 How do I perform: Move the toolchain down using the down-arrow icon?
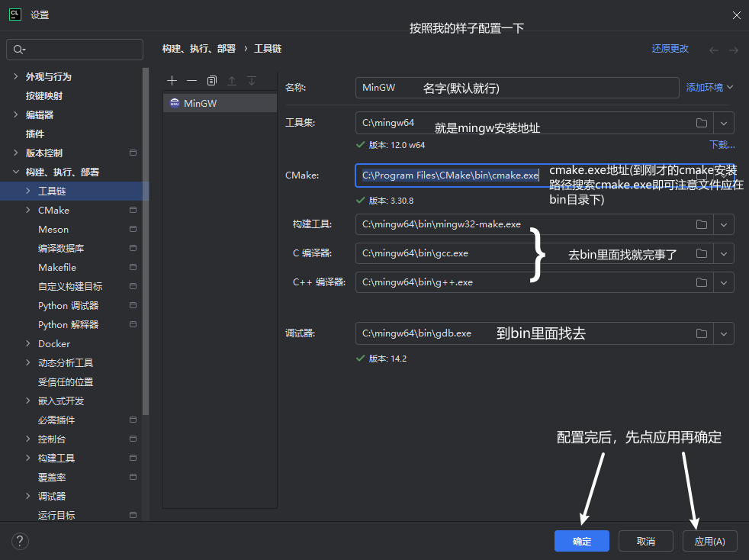pos(251,80)
